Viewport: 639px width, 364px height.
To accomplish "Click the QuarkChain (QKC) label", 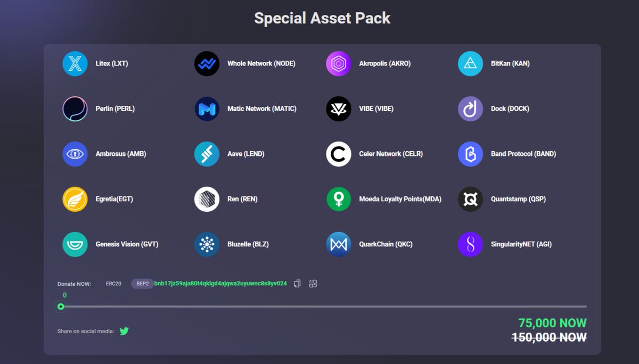I will point(386,244).
